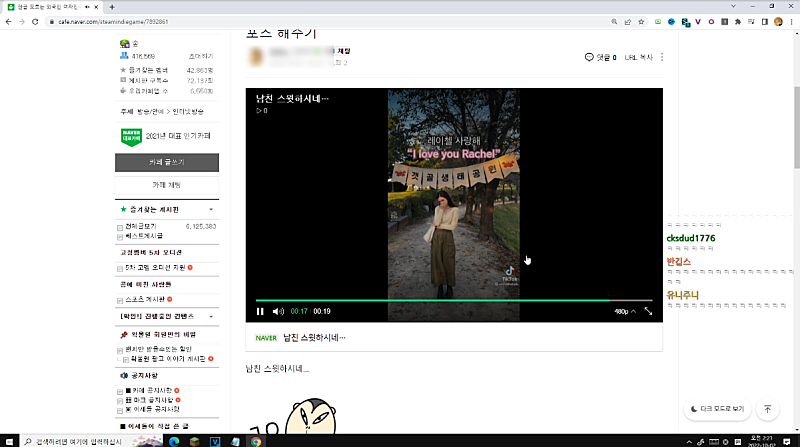Seek on the green video progress bar
Image resolution: width=800 pixels, height=447 pixels.
click(454, 300)
